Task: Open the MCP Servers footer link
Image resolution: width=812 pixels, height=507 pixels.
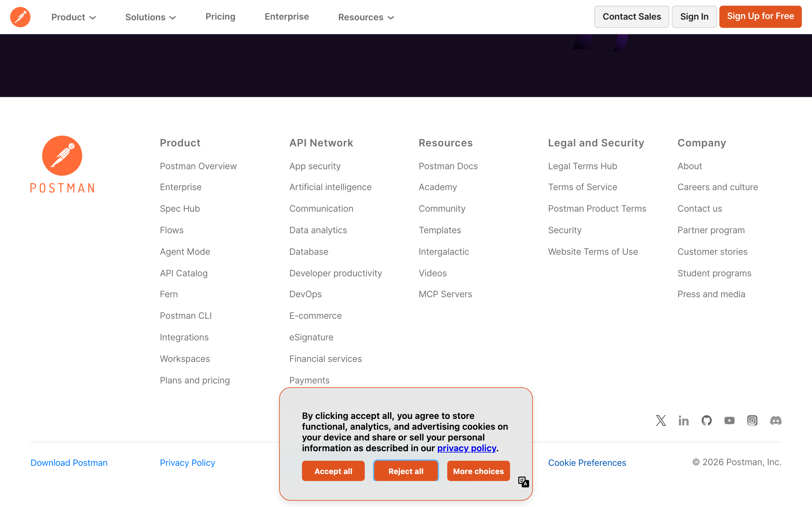Action: coord(445,294)
